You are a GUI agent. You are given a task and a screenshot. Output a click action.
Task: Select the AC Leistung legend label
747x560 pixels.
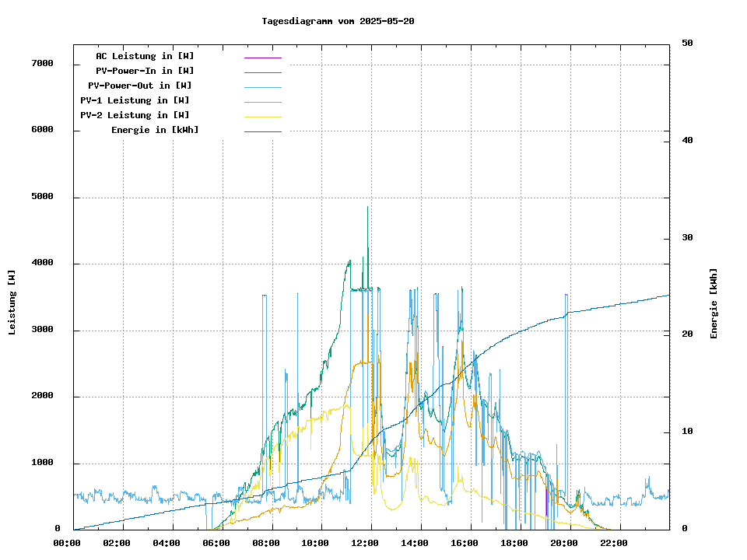coord(145,56)
